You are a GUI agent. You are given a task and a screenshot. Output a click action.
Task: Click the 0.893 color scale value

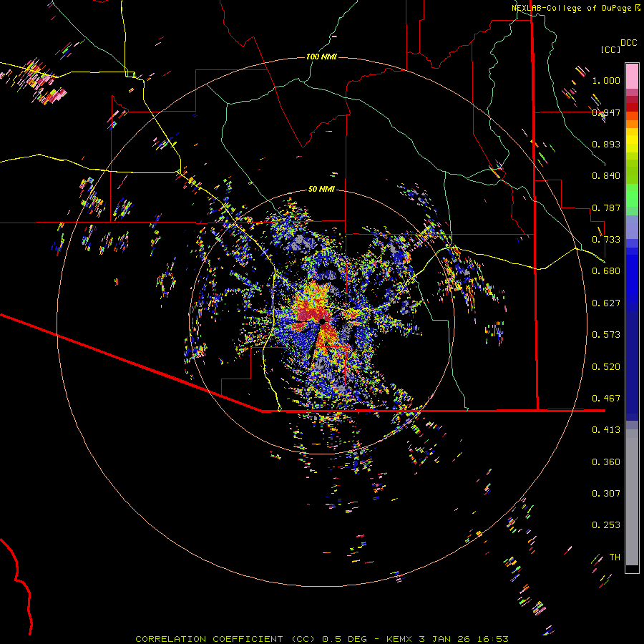(x=606, y=144)
